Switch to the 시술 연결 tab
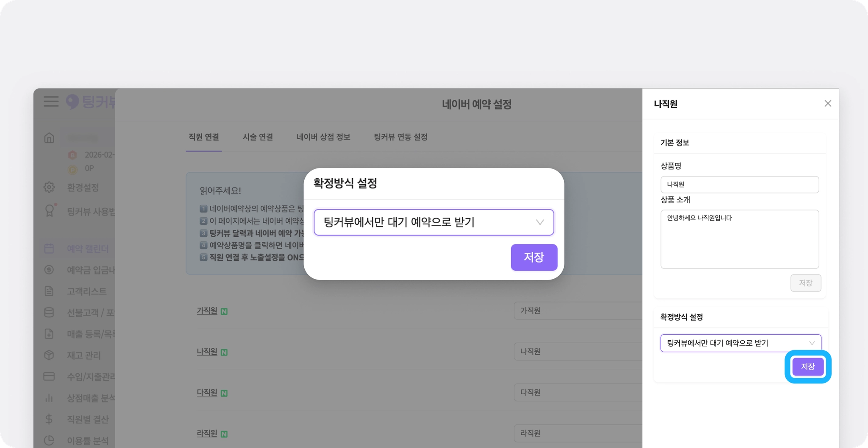Image resolution: width=868 pixels, height=448 pixels. click(258, 137)
